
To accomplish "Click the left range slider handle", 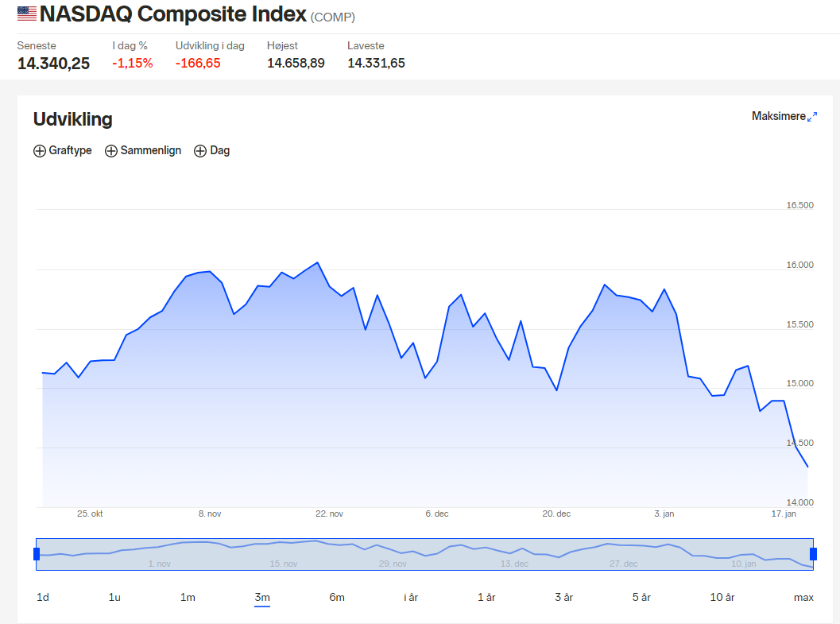I will (37, 554).
